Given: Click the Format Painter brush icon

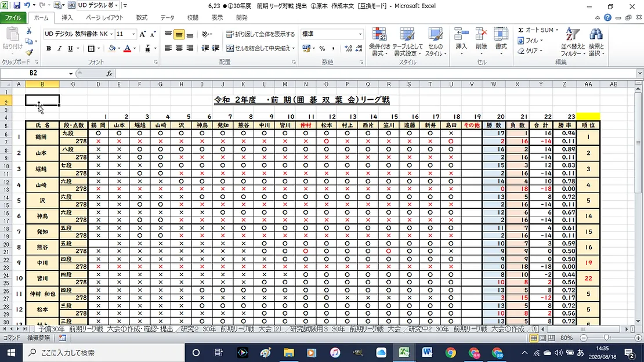Looking at the screenshot, I should pyautogui.click(x=28, y=52).
